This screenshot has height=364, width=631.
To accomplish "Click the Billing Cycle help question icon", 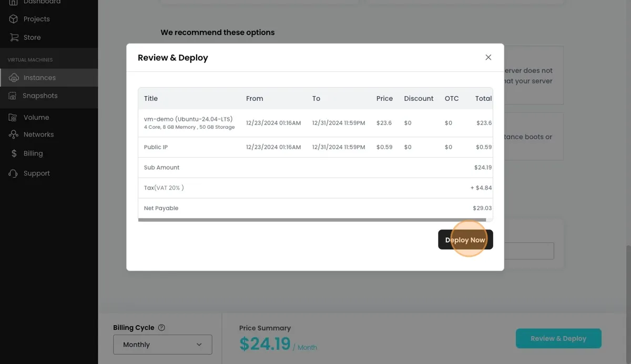I will click(161, 327).
